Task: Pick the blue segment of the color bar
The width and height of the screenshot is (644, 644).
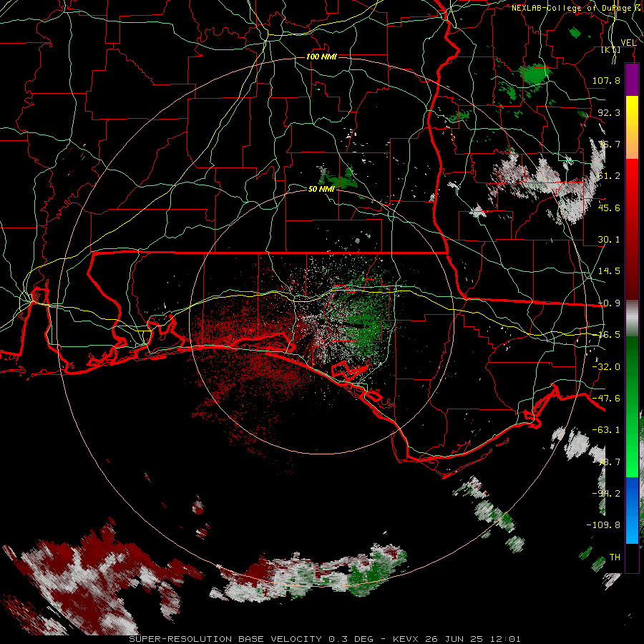Action: 632,510
